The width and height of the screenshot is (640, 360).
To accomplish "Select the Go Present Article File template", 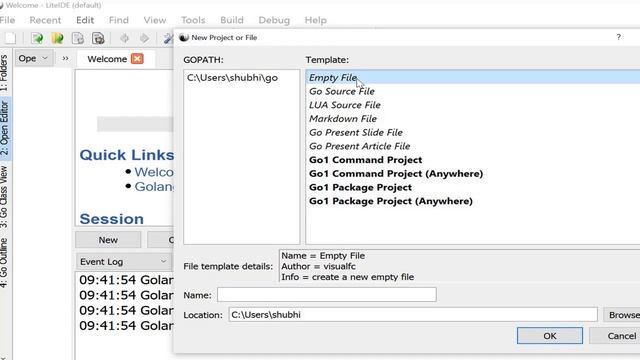I will pyautogui.click(x=359, y=146).
